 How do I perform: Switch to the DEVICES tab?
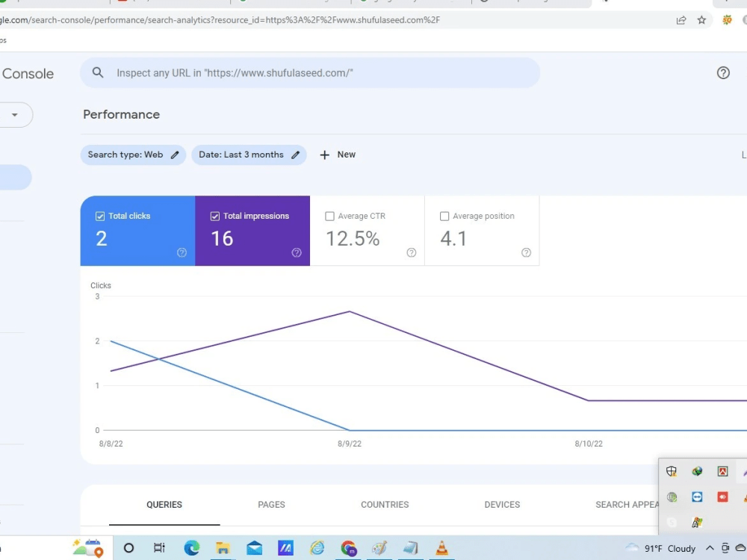[502, 505]
